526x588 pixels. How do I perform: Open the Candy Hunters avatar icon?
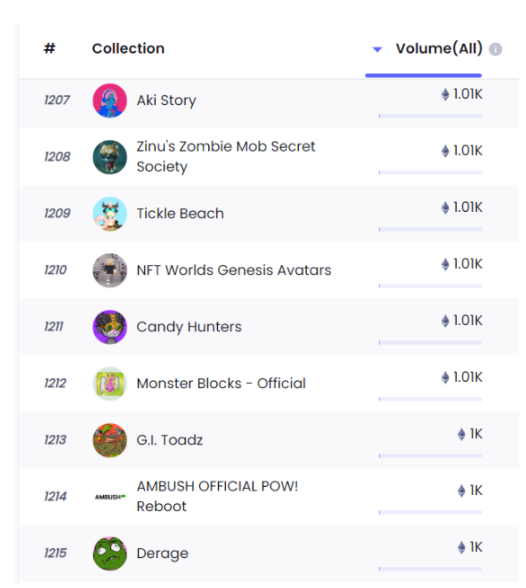pyautogui.click(x=109, y=327)
